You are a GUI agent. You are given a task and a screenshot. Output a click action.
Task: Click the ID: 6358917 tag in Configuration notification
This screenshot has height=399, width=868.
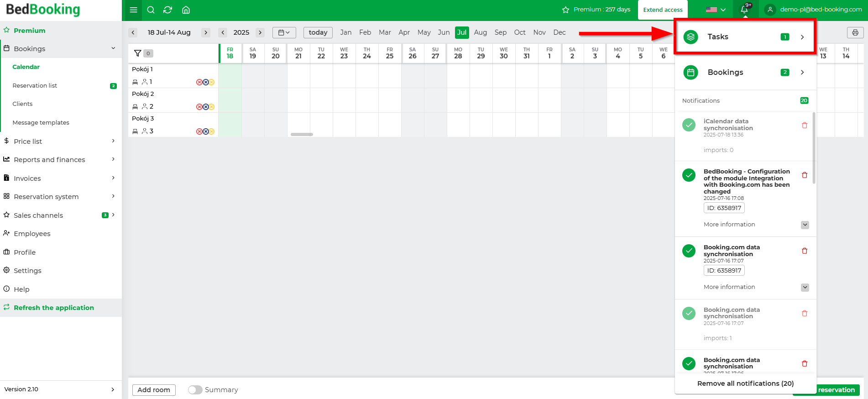[724, 208]
